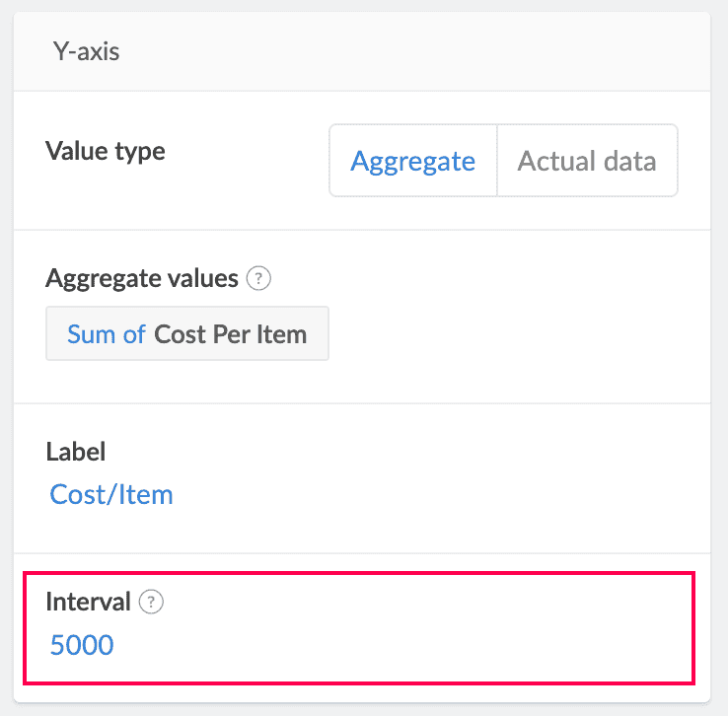Click blank space right of 5000
The width and height of the screenshot is (728, 716).
pos(395,646)
